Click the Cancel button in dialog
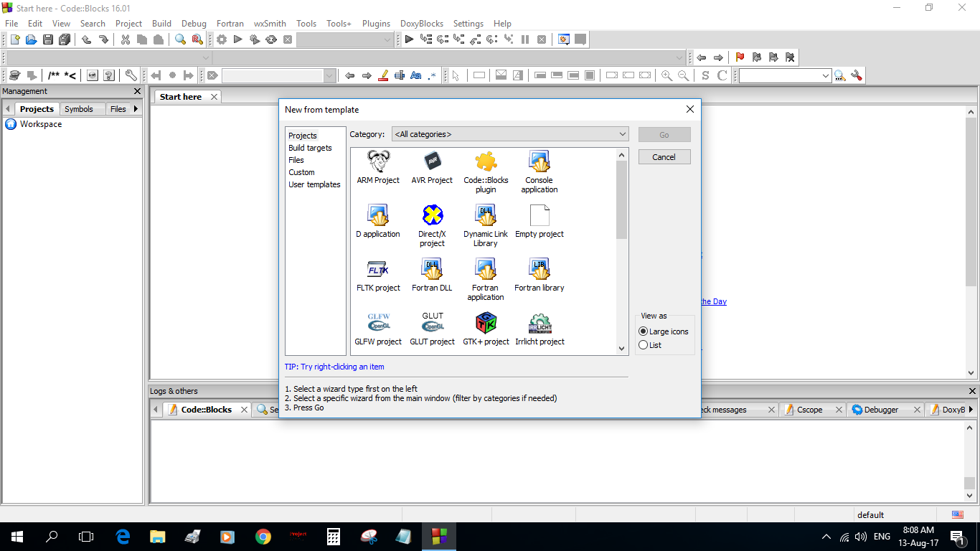The image size is (980, 551). (664, 157)
